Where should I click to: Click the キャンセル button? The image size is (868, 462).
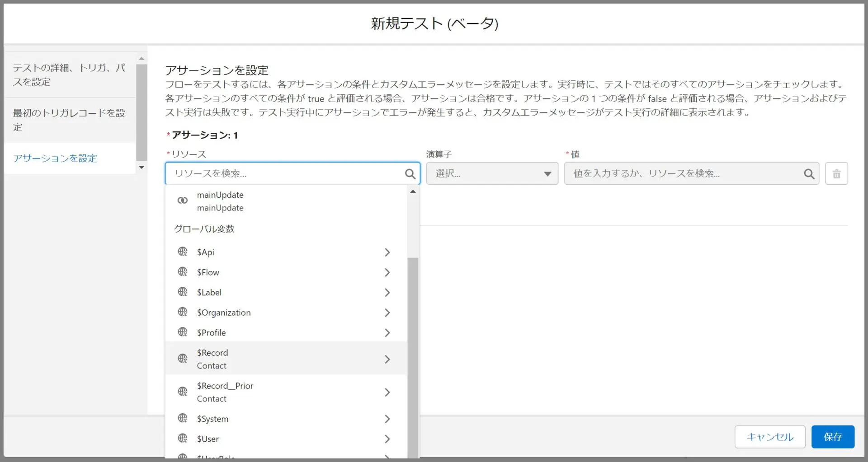point(769,437)
